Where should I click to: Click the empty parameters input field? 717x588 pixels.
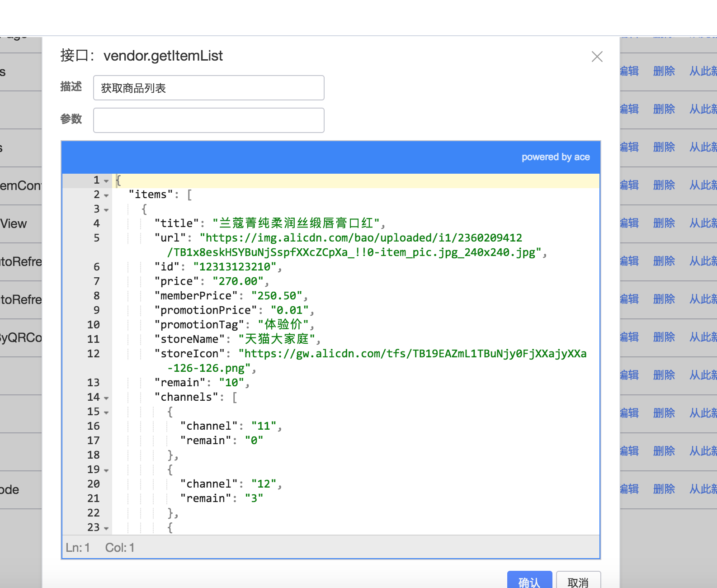point(208,120)
